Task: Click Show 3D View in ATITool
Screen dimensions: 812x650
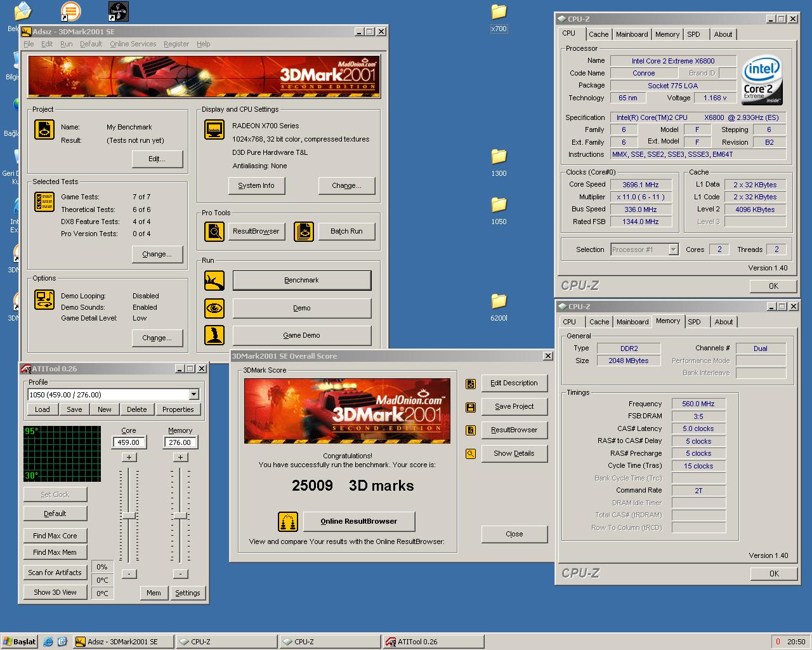Action: coord(55,592)
